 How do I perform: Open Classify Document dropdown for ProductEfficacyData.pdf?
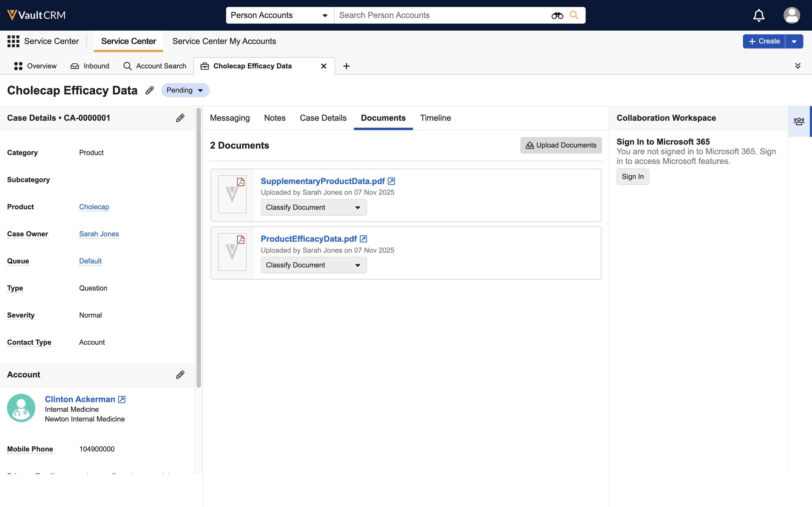pos(313,265)
